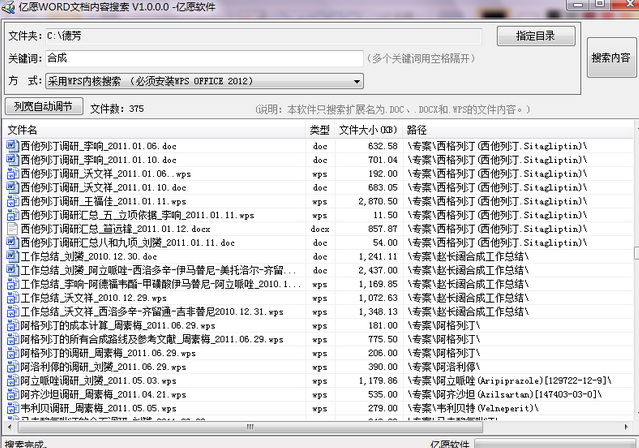Sort by 文件名 column header
Image resolution: width=639 pixels, height=448 pixels.
[x=154, y=130]
